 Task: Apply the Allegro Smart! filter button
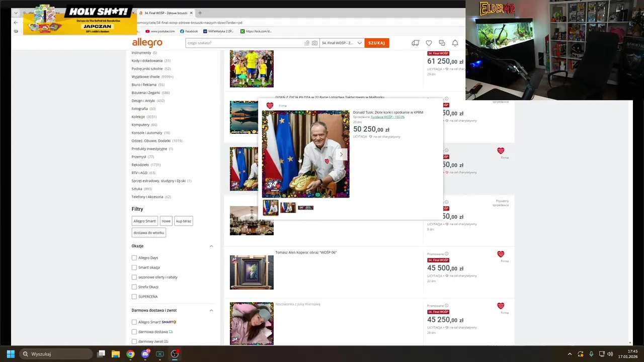pos(145,221)
